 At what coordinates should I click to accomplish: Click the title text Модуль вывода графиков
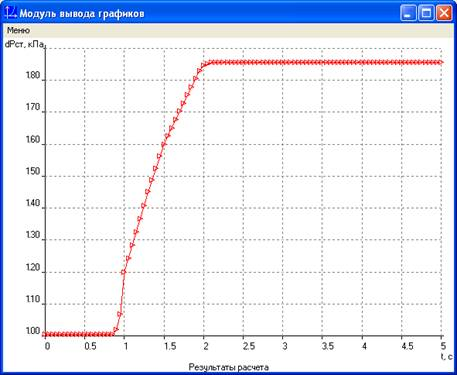pyautogui.click(x=82, y=14)
